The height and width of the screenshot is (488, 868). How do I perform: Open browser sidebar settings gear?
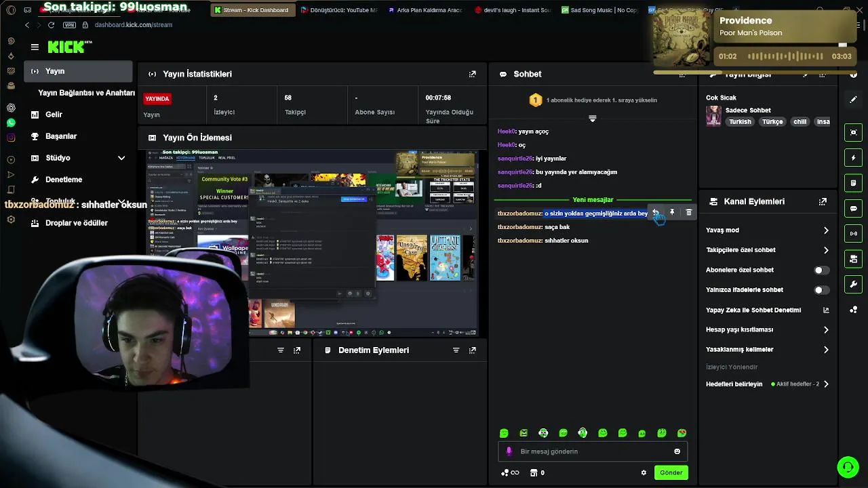tap(11, 220)
